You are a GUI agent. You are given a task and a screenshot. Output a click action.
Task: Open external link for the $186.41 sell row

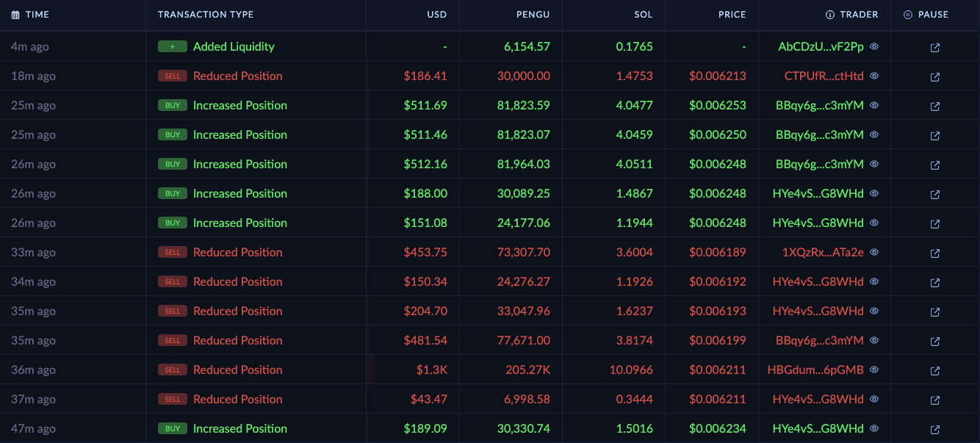(x=935, y=77)
